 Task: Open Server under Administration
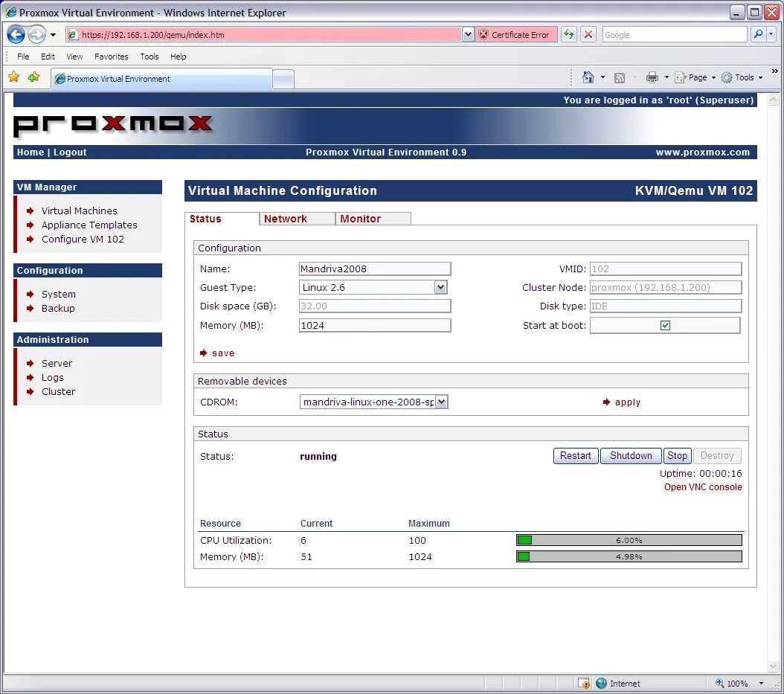click(57, 363)
